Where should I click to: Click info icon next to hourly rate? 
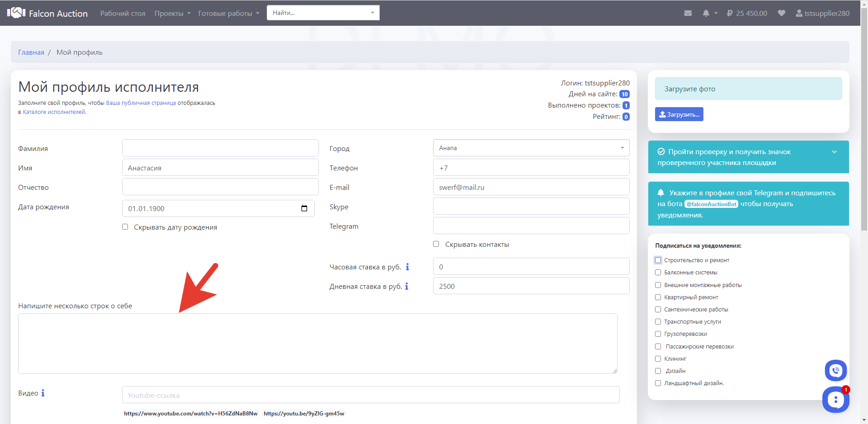[407, 267]
